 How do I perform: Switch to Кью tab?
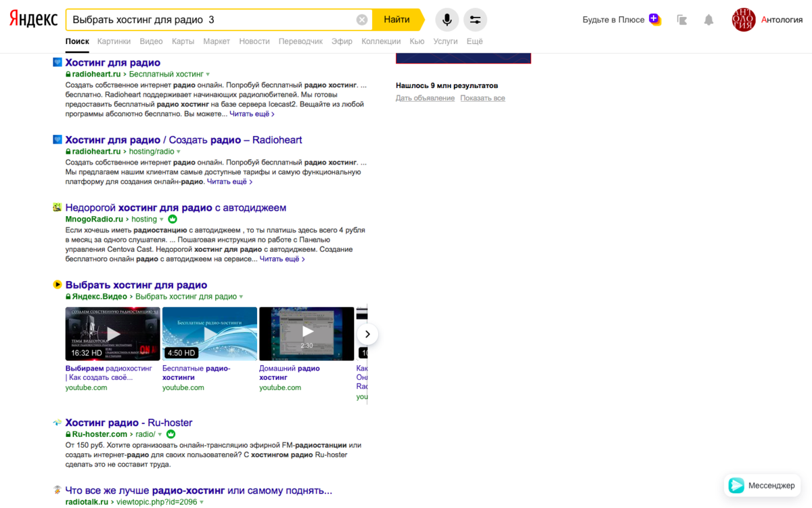(x=417, y=41)
